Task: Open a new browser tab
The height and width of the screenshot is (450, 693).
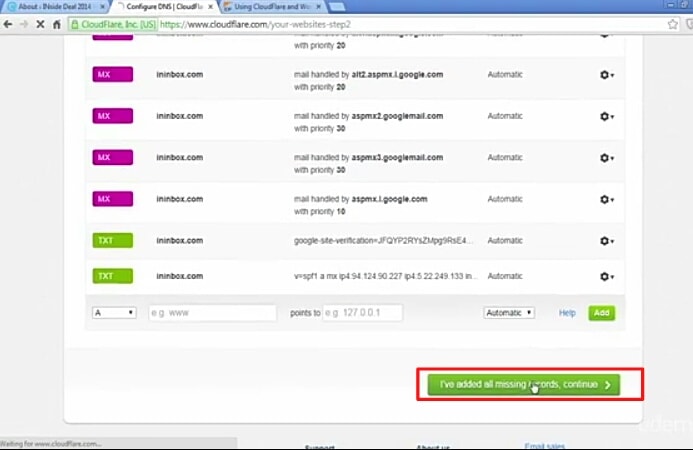Action: click(337, 7)
